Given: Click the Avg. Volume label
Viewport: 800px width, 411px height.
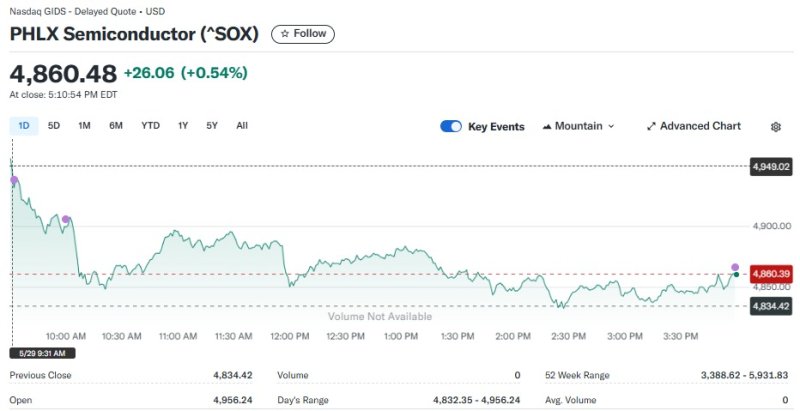Looking at the screenshot, I should 570,400.
